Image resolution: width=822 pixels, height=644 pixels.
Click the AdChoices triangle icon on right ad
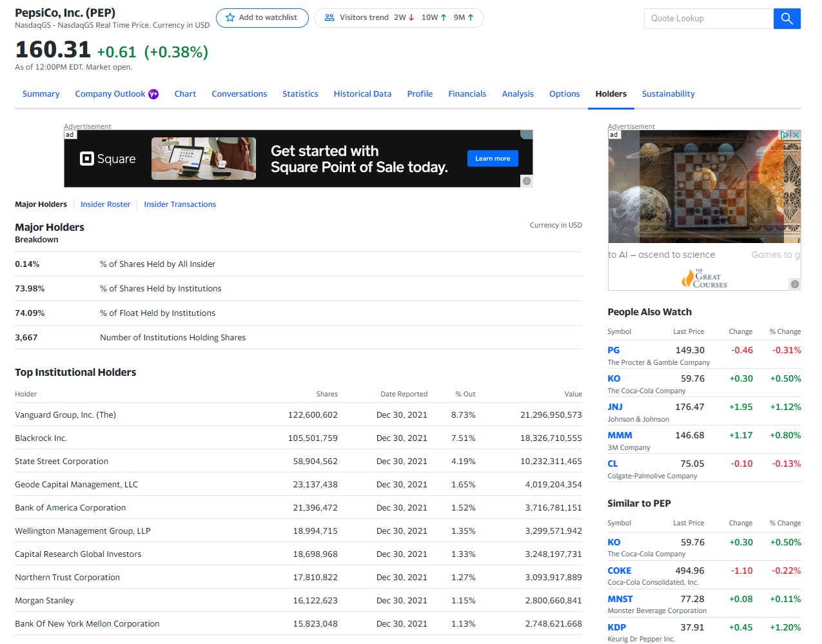click(x=785, y=135)
